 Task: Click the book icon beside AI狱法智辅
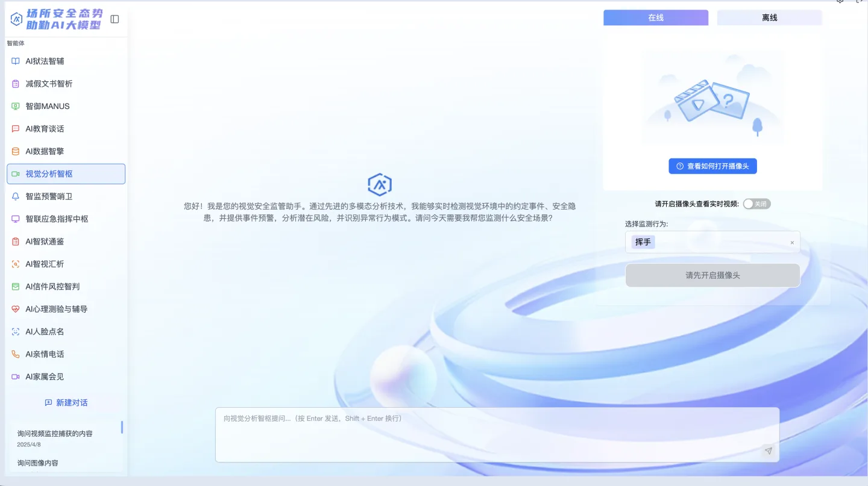tap(16, 61)
